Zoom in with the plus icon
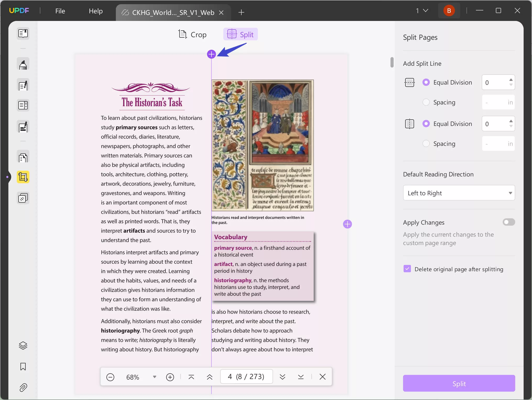This screenshot has height=400, width=532. [x=170, y=377]
